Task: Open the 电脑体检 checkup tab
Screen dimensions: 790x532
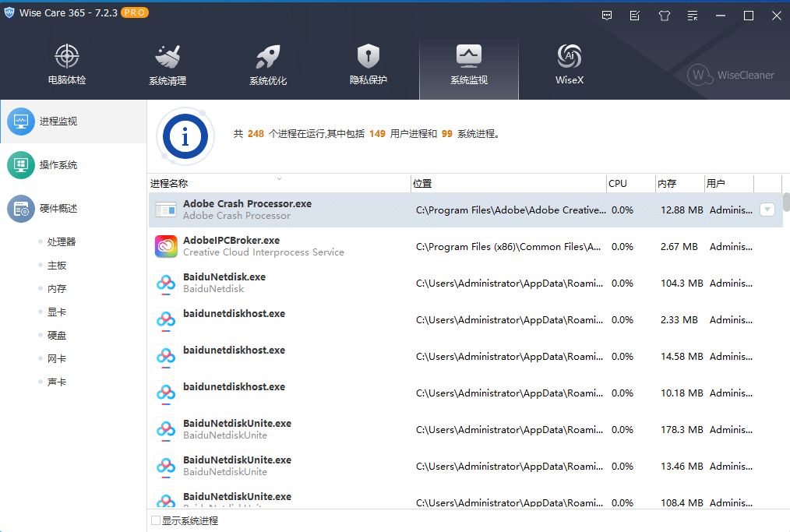Action: pyautogui.click(x=67, y=65)
